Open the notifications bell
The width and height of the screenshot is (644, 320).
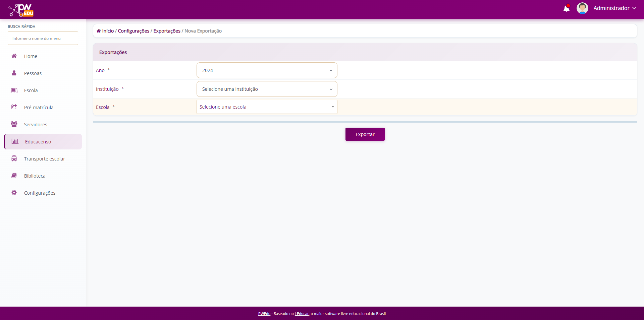click(567, 8)
